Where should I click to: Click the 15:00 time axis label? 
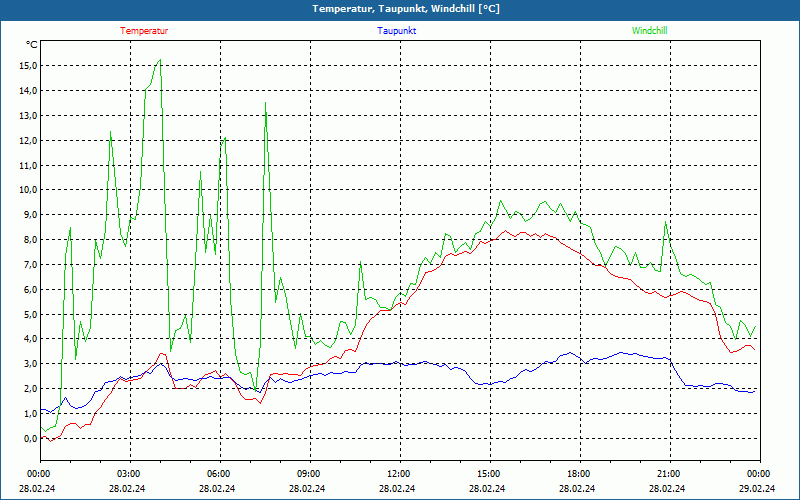coord(489,474)
